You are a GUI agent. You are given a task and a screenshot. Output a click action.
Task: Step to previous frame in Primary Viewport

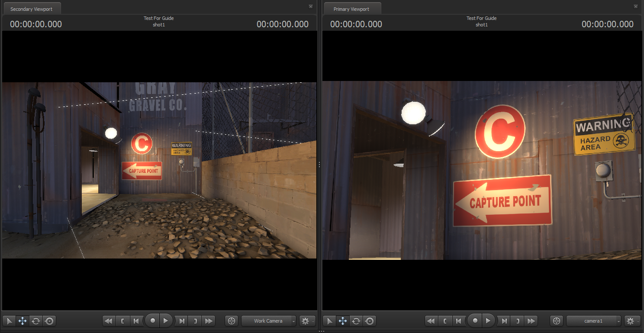(x=458, y=321)
